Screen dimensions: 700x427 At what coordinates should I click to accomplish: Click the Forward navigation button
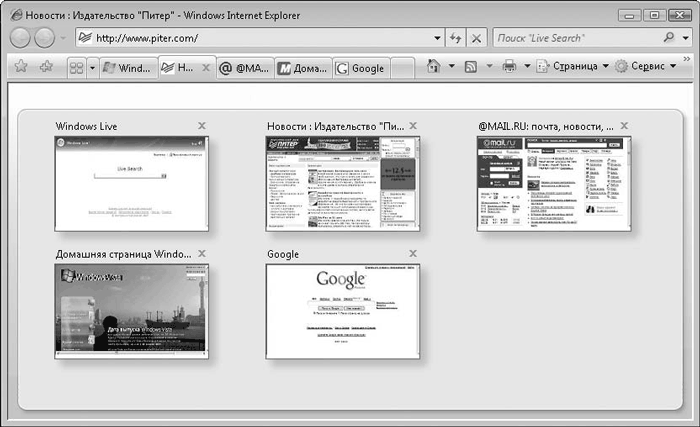tap(45, 38)
